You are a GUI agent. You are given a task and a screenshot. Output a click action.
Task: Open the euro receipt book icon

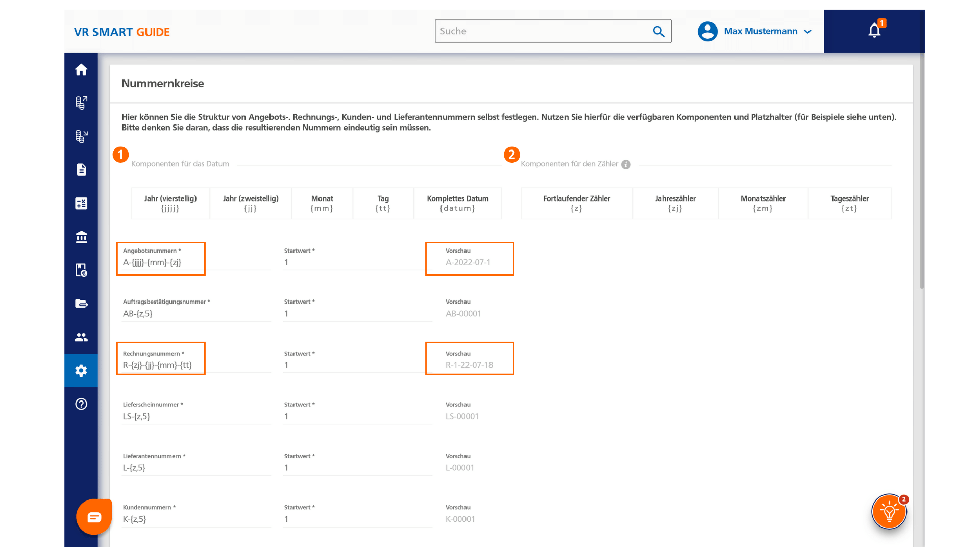point(81,270)
